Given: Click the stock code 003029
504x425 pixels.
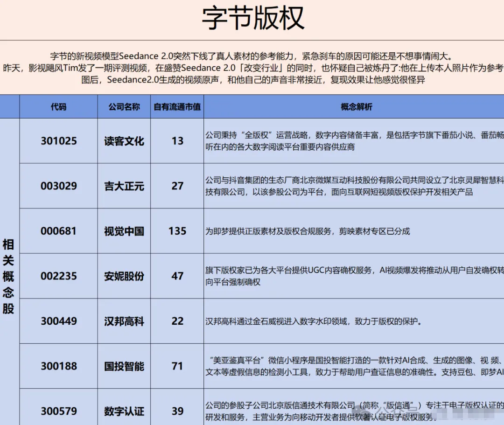Looking at the screenshot, I should (x=59, y=186).
